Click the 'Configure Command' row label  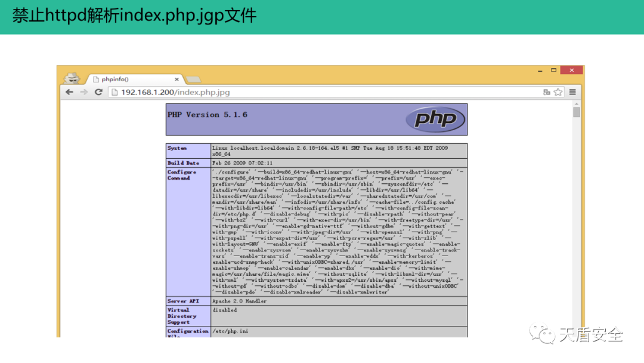[x=181, y=175]
